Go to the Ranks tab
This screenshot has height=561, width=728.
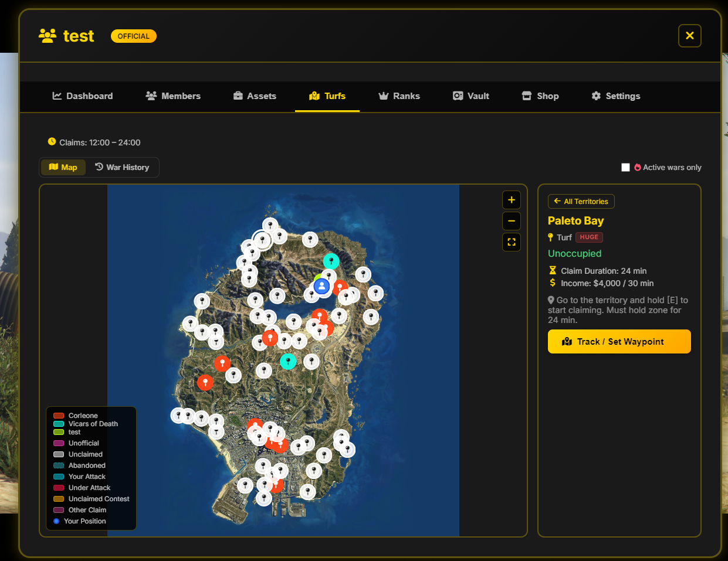click(399, 96)
